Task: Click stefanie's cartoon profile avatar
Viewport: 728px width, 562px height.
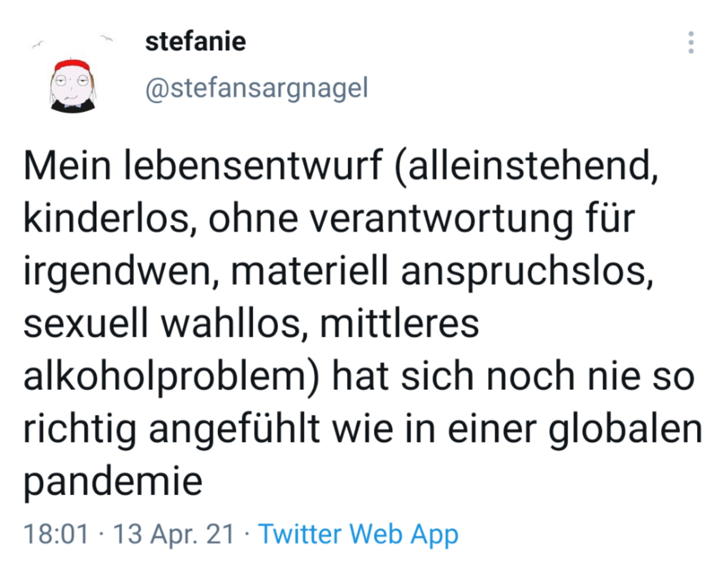Action: (x=73, y=86)
